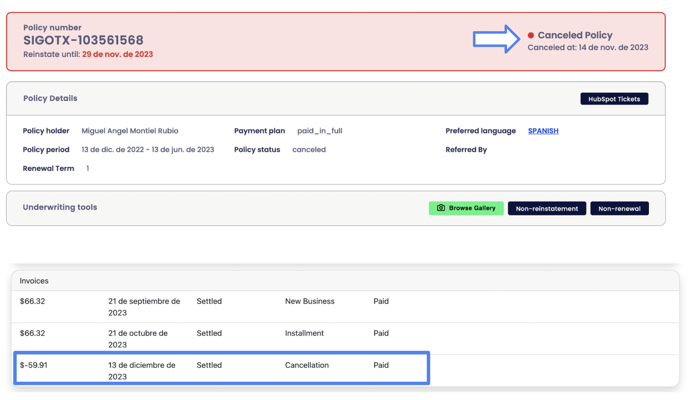Select policy number SIGOTX-103561568
688x400 pixels.
click(83, 41)
